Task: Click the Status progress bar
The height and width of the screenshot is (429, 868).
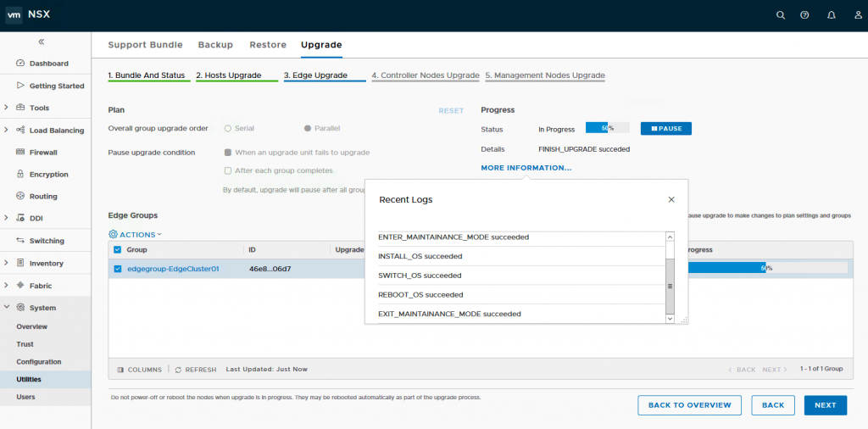Action: [x=607, y=128]
